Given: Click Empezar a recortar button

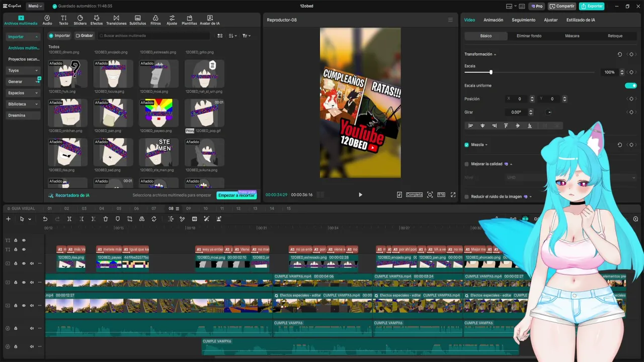Looking at the screenshot, I should pos(236,195).
